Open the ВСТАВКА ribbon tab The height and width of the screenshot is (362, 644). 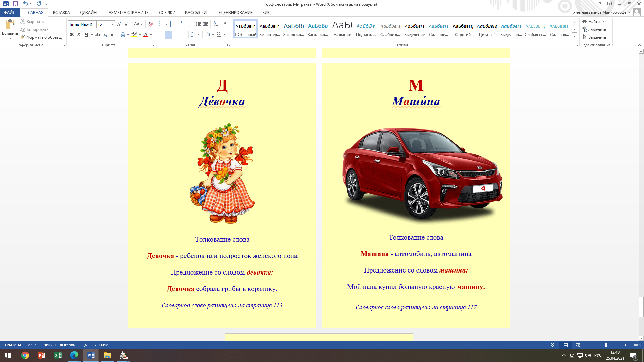click(61, 12)
